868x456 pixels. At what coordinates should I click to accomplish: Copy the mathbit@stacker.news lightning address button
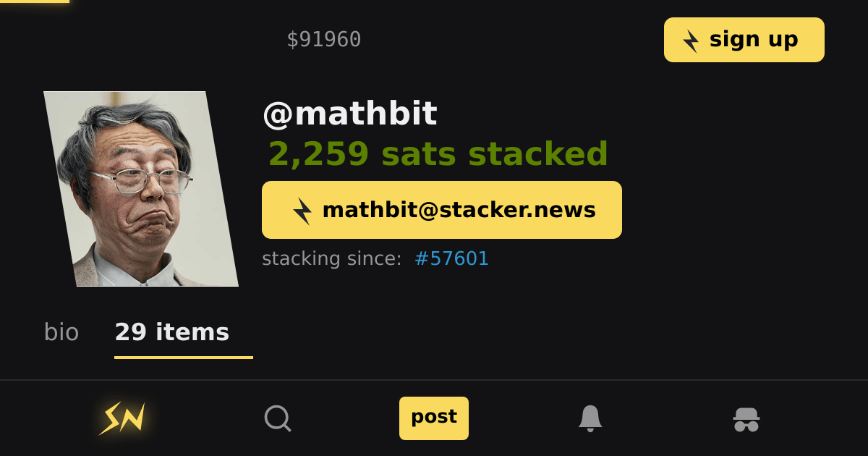point(442,210)
